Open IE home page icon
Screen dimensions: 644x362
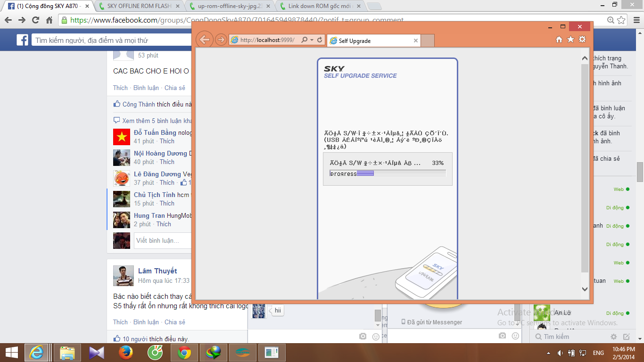559,40
